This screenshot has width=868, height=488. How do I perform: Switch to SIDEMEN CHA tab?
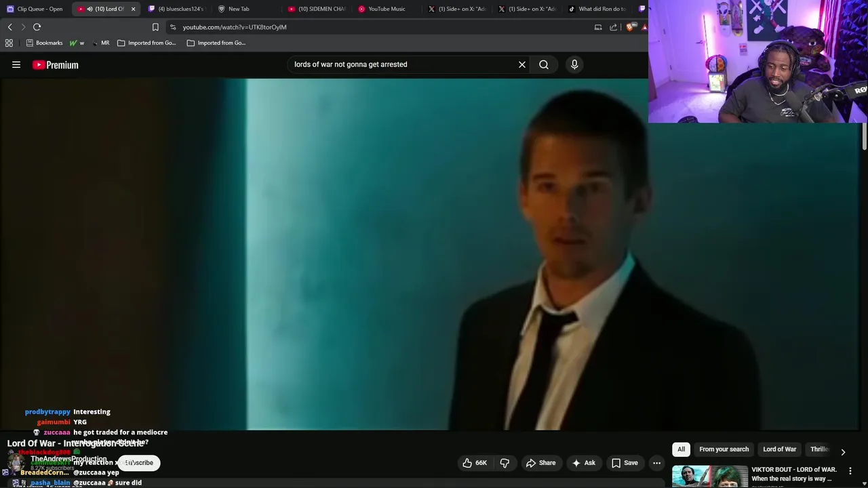[x=317, y=9]
